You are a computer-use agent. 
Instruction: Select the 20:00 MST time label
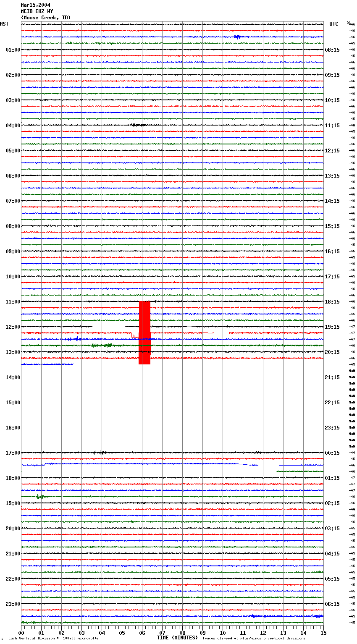(13, 529)
